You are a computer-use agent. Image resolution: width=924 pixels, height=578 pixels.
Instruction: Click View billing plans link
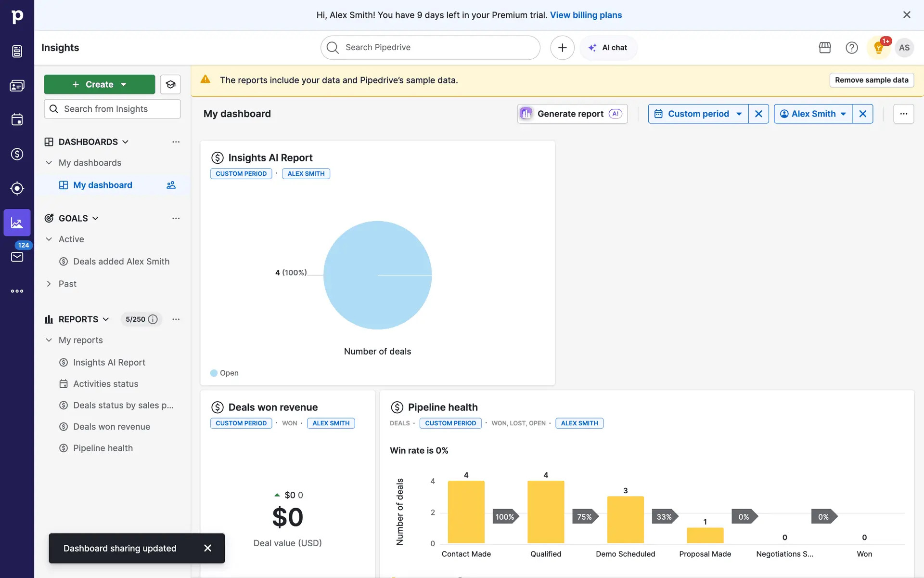tap(586, 15)
